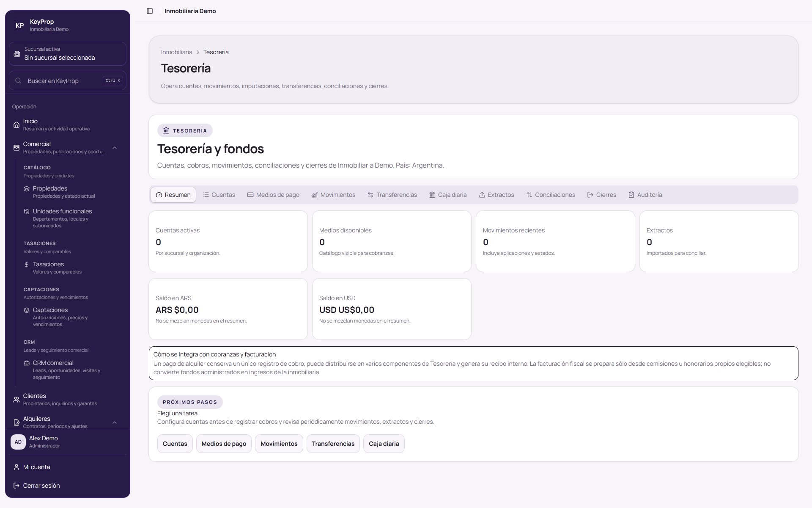Click the Tesorería badge bank icon
The height and width of the screenshot is (508, 812).
click(x=166, y=130)
